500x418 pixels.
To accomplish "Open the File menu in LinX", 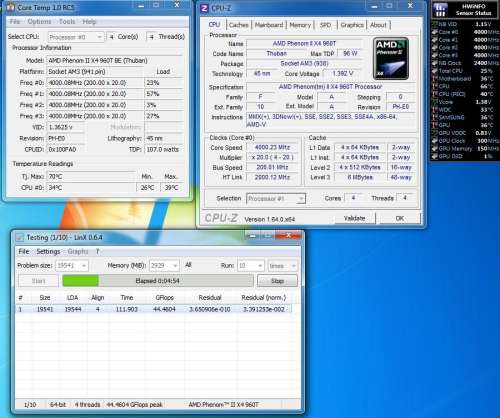I will [24, 251].
